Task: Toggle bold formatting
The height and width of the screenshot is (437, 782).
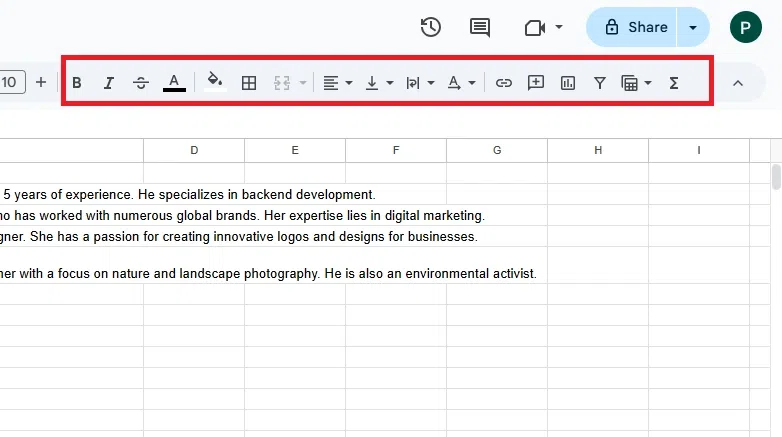Action: [x=77, y=83]
